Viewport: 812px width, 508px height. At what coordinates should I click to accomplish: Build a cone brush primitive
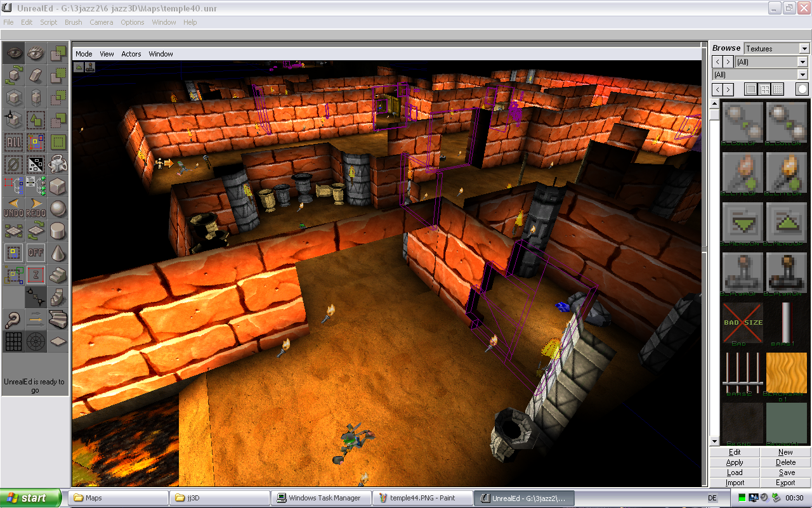58,253
